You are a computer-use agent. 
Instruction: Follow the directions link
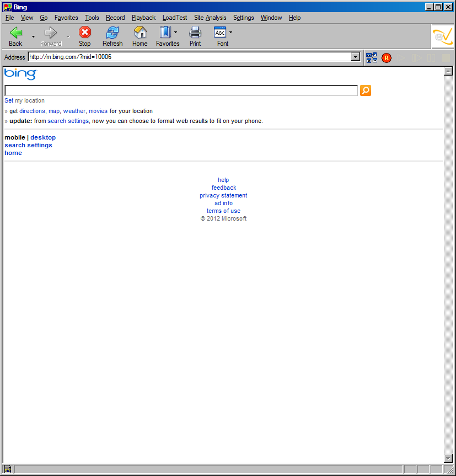tap(32, 111)
